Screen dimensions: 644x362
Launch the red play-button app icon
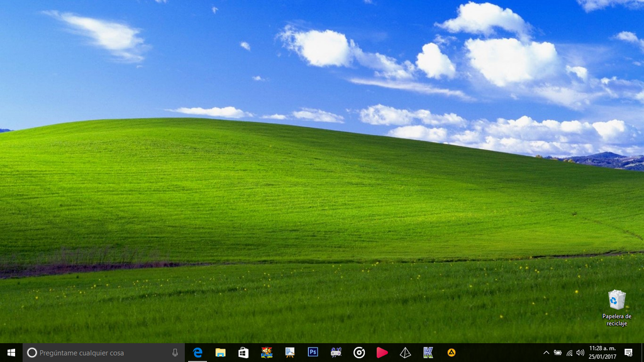coord(382,353)
